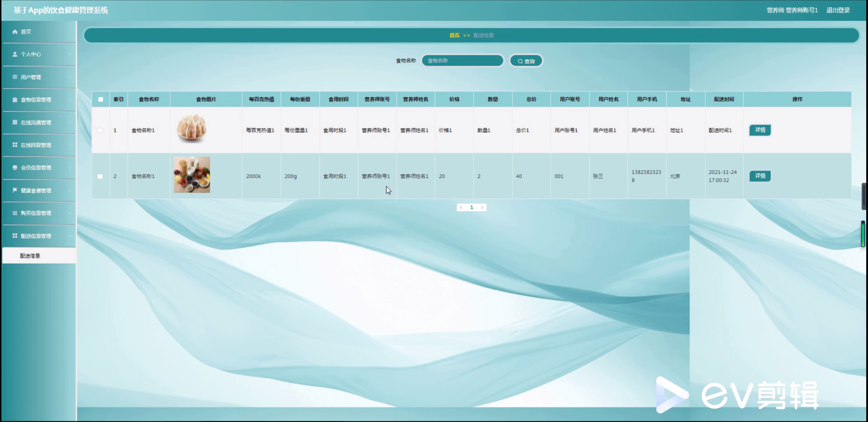This screenshot has height=422, width=868.
Task: Click the list icon next to 用户管理
Action: click(15, 77)
